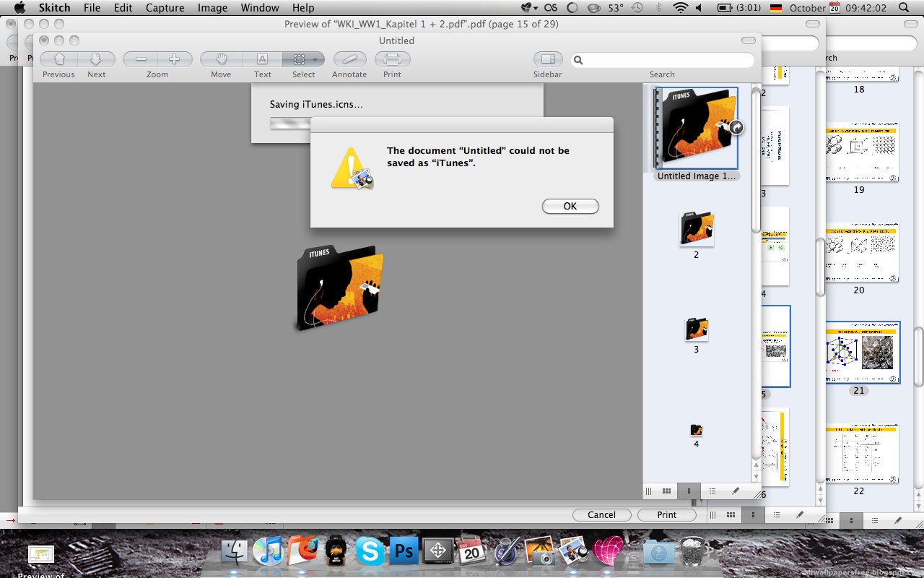Click the Previous page arrow in Untitled window
This screenshot has height=578, width=924.
59,59
